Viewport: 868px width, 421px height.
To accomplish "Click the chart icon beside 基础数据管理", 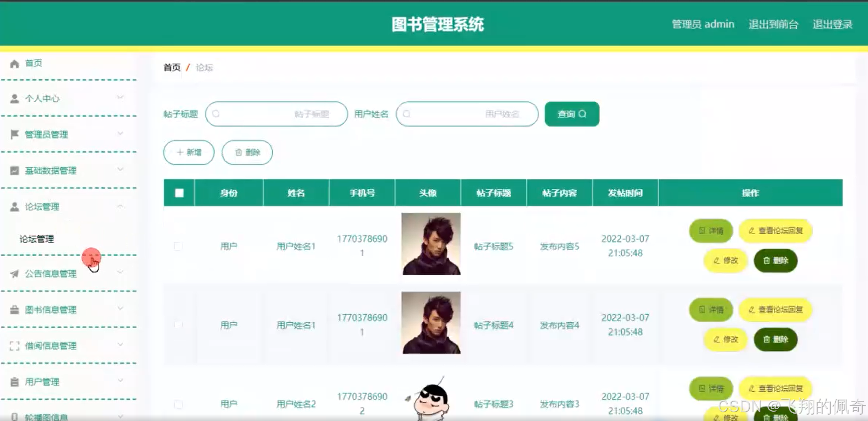I will coord(15,171).
